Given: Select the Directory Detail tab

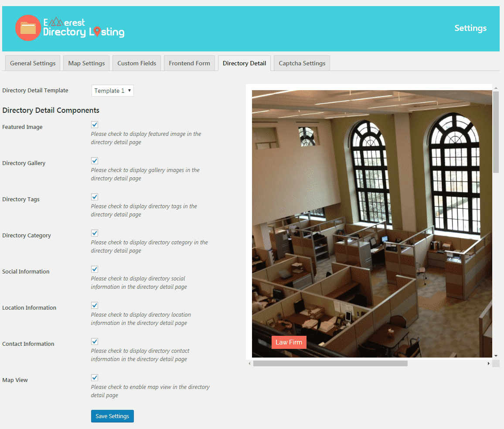Looking at the screenshot, I should tap(244, 63).
